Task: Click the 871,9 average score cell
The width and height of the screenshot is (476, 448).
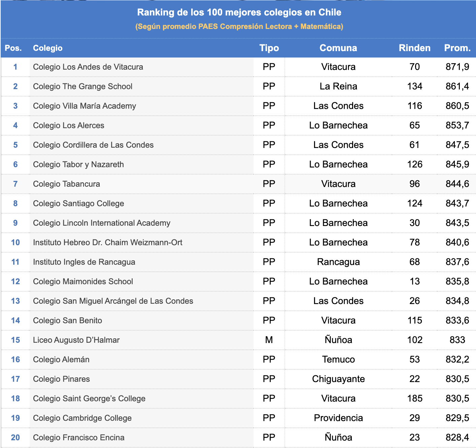Action: tap(457, 67)
